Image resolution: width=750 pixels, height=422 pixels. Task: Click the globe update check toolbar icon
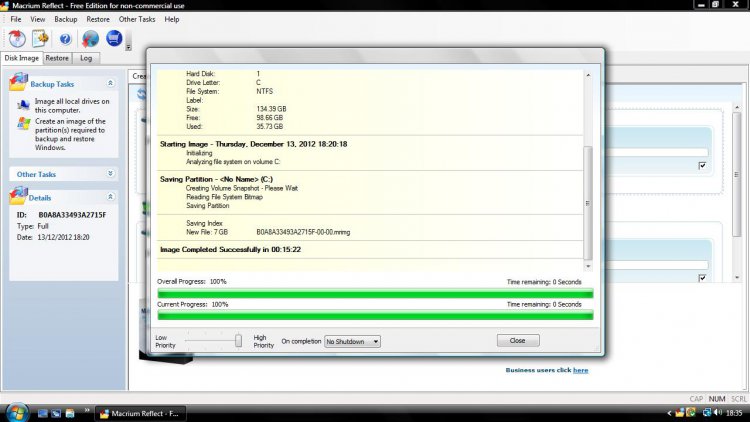pyautogui.click(x=90, y=38)
